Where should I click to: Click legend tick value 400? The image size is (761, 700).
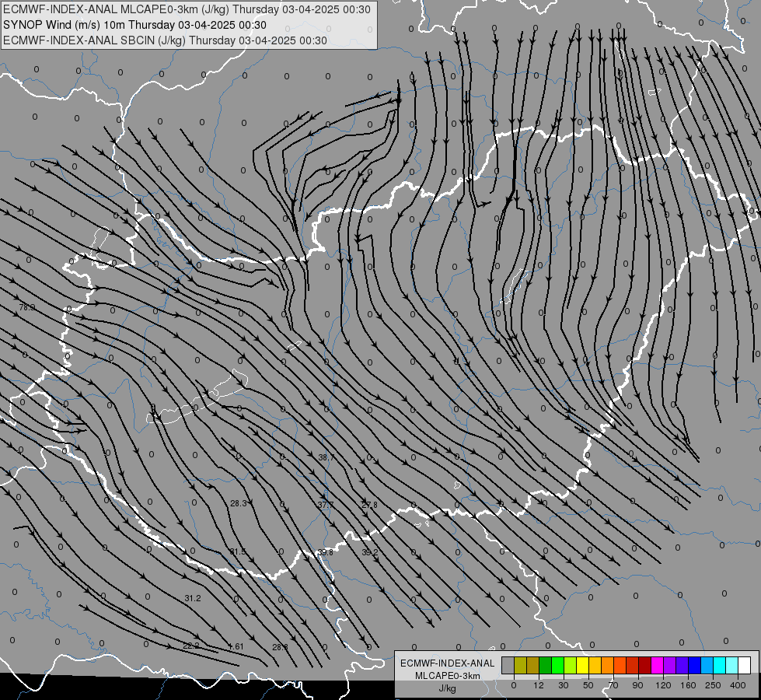(x=738, y=685)
